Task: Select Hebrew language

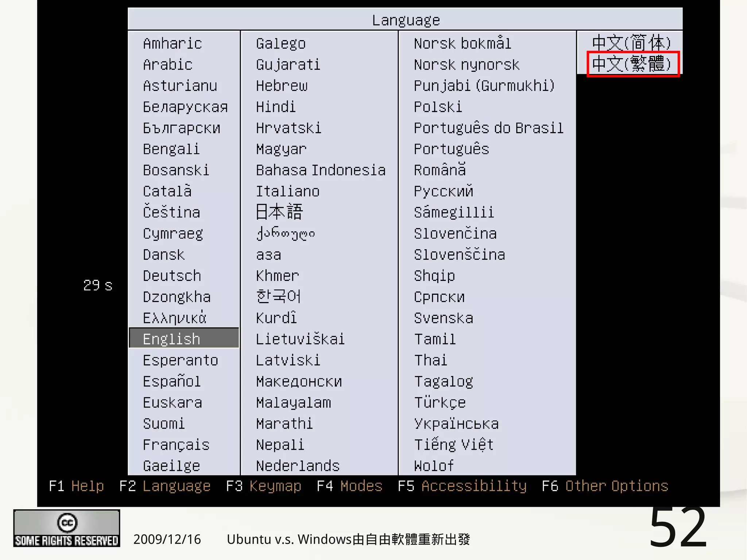Action: point(282,86)
